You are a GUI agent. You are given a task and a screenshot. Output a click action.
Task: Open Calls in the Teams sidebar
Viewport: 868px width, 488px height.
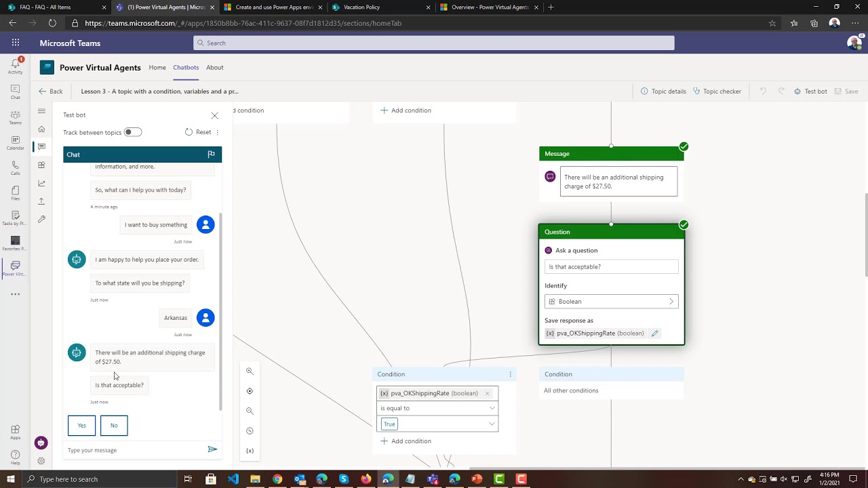[15, 167]
